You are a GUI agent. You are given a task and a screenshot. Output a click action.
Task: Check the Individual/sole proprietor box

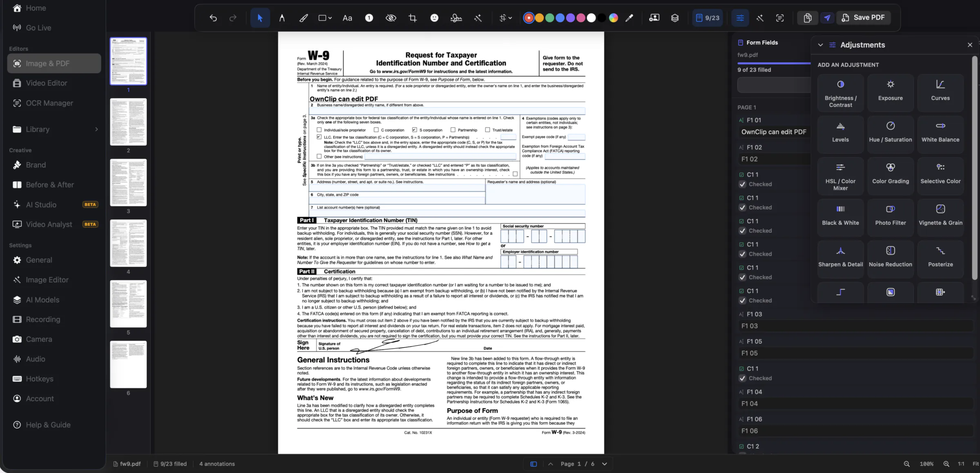tap(319, 130)
